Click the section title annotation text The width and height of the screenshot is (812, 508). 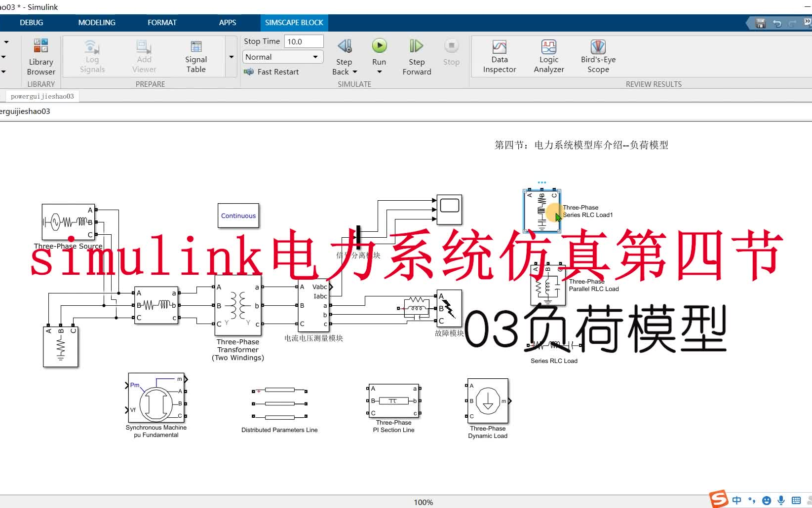[x=581, y=145]
